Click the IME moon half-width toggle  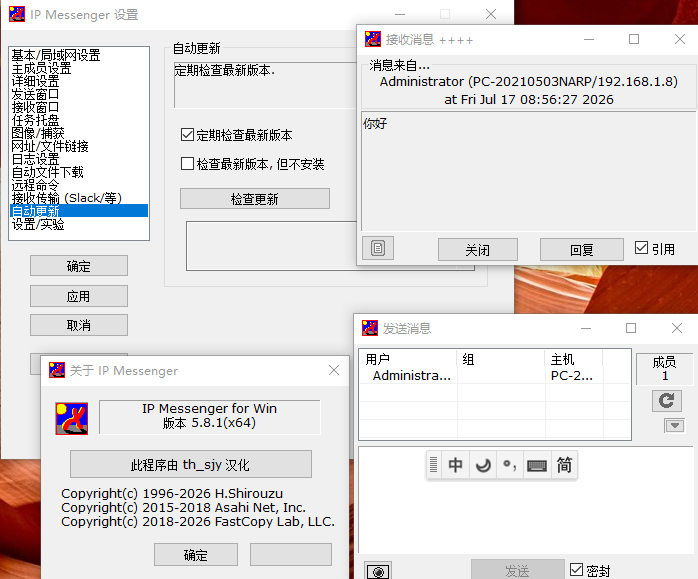coord(483,465)
